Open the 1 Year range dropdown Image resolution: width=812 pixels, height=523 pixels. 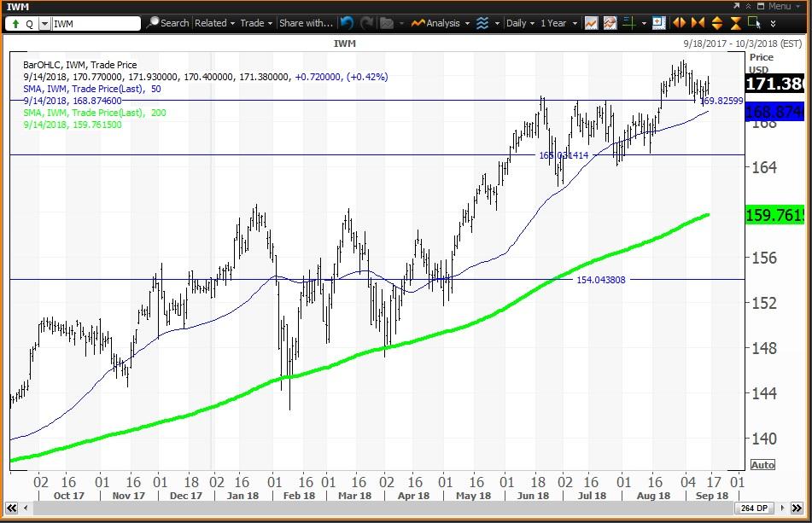click(x=557, y=23)
